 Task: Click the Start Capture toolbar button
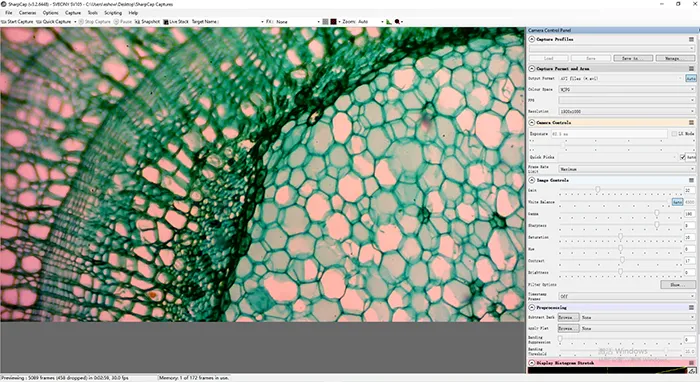pyautogui.click(x=17, y=21)
